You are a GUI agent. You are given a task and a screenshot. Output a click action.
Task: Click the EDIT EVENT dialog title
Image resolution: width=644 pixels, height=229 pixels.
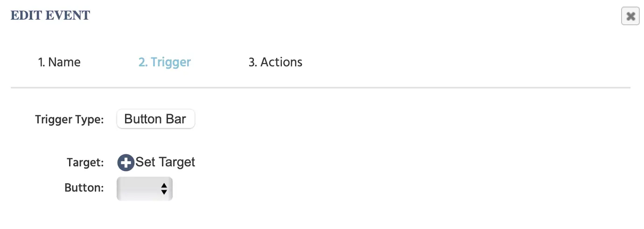pyautogui.click(x=50, y=15)
